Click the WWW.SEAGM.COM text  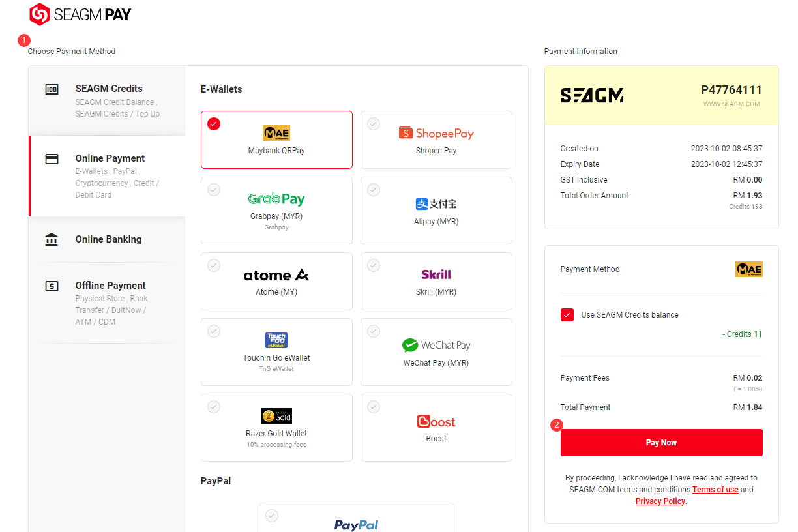[731, 104]
